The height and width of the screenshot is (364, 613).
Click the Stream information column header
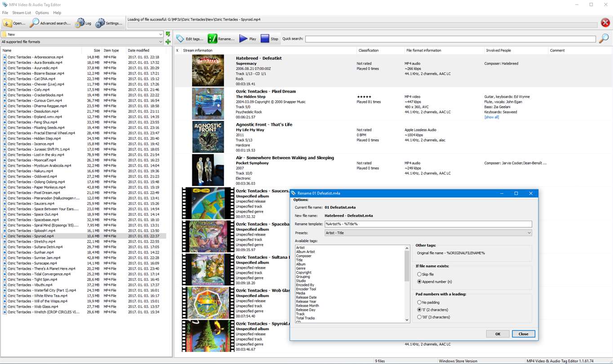(x=269, y=50)
